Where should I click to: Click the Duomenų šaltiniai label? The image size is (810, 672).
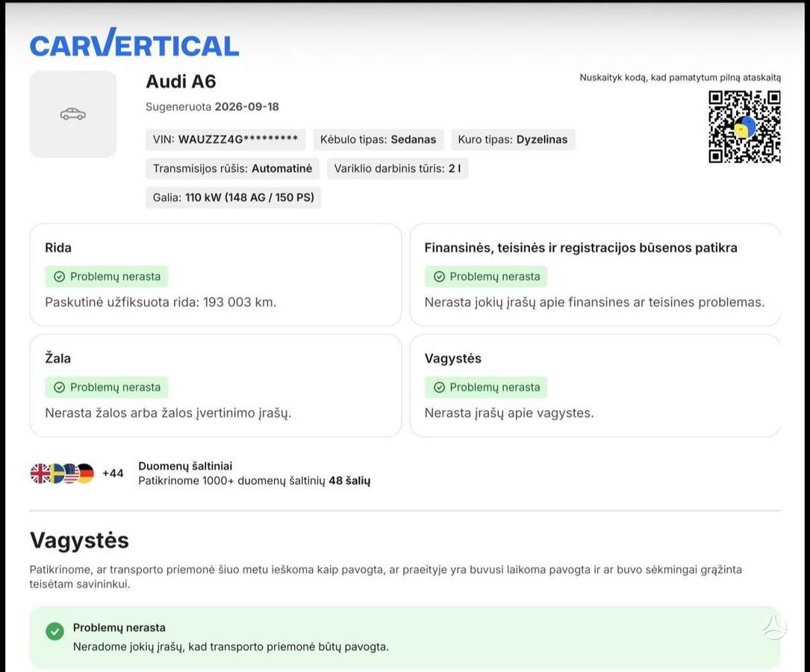185,466
